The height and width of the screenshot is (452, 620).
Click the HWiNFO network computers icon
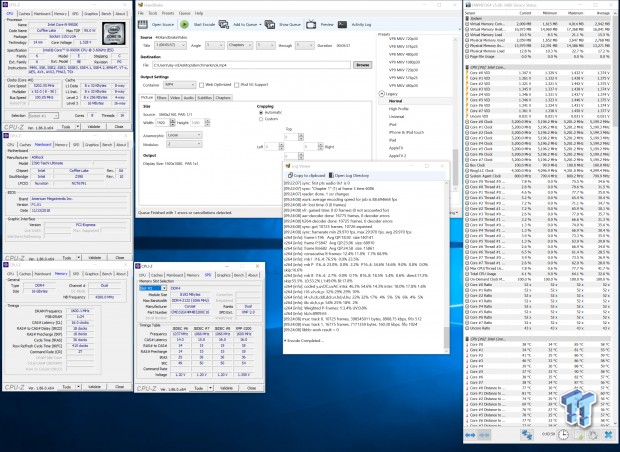coord(527,435)
